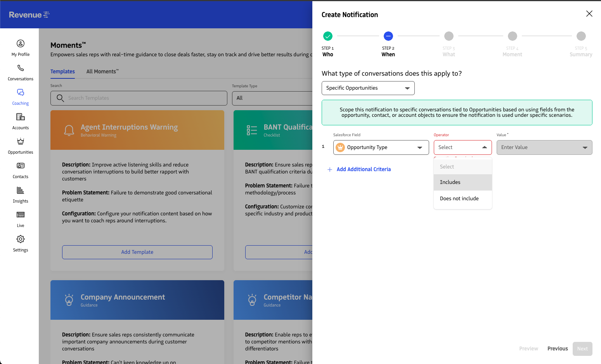
Task: Open Contacts card icon in sidebar
Action: click(x=21, y=166)
